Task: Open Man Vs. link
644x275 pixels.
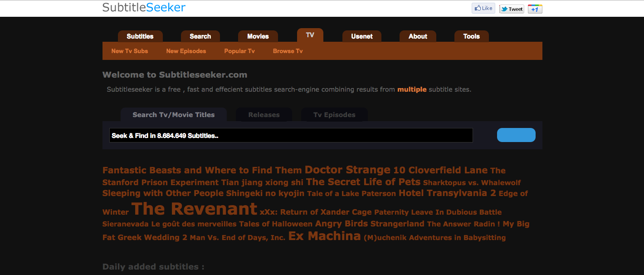Action: pos(205,237)
